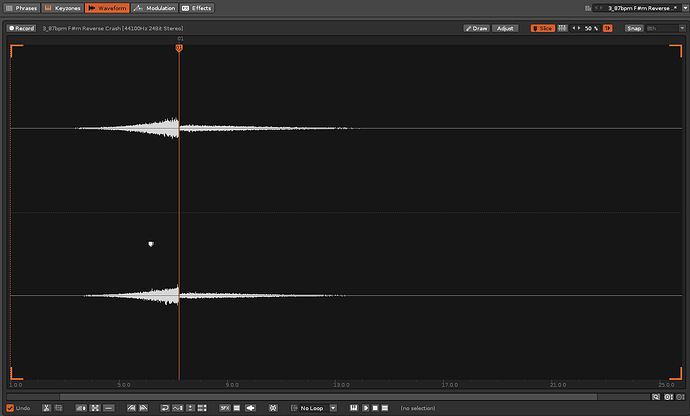Click the sample name field in top selector
This screenshot has height=416, width=690.
pyautogui.click(x=643, y=8)
